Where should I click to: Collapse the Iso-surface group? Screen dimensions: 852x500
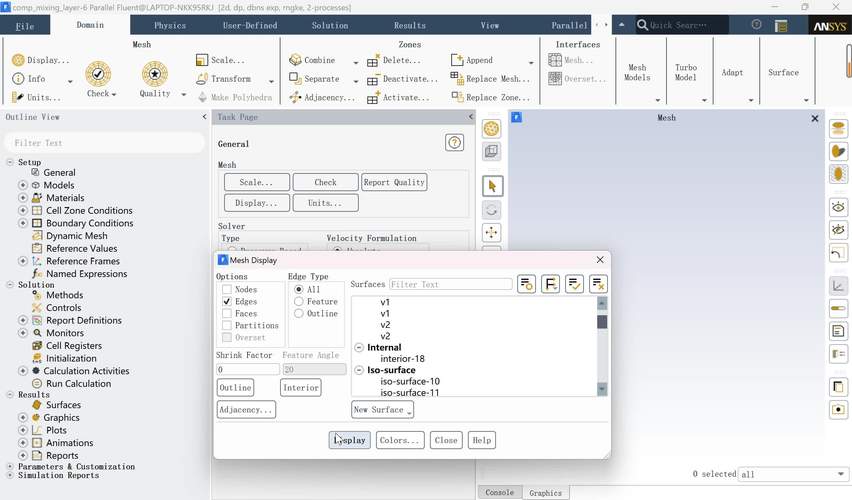point(359,370)
